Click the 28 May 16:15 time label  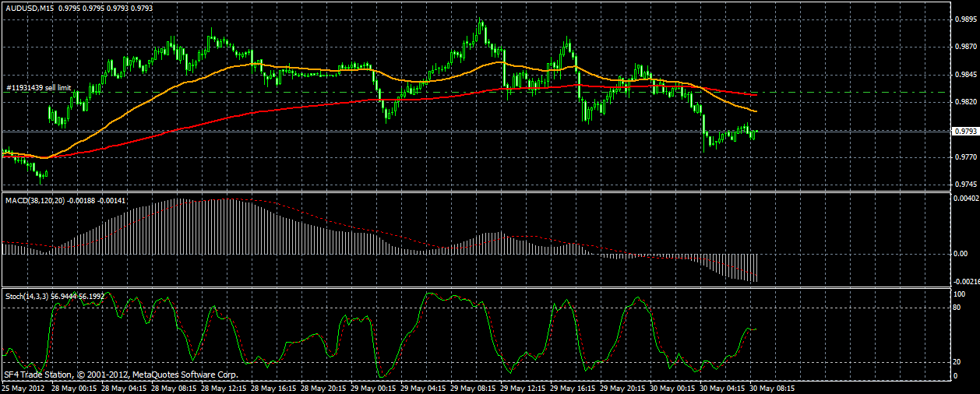272,387
